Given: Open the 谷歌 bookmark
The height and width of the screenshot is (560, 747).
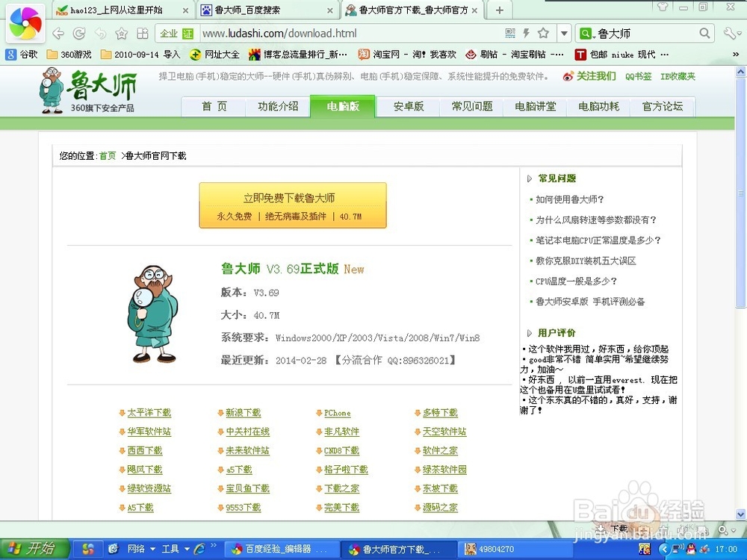Looking at the screenshot, I should pos(22,55).
